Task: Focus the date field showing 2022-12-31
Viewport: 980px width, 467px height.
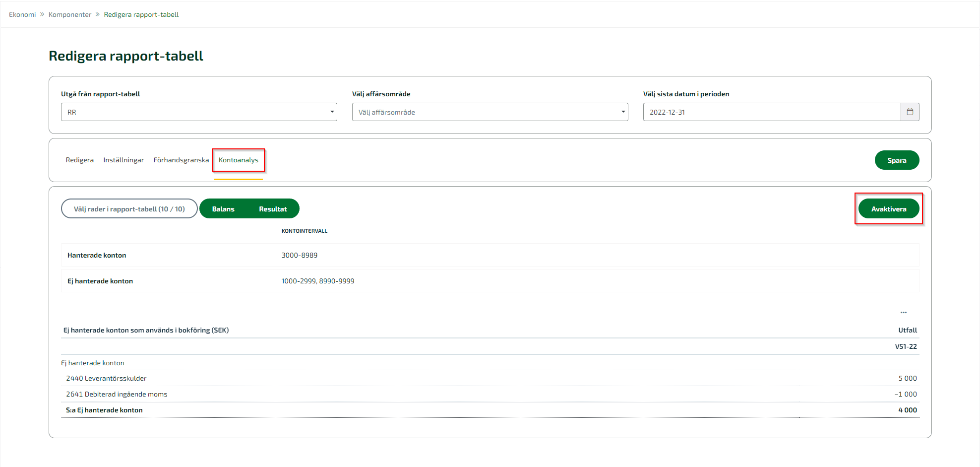Action: 772,112
